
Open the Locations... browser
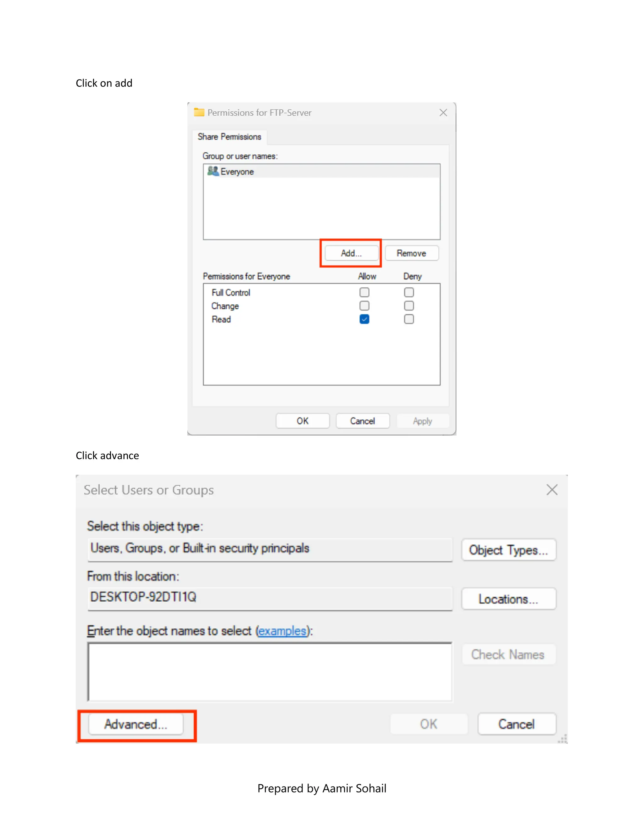[508, 599]
